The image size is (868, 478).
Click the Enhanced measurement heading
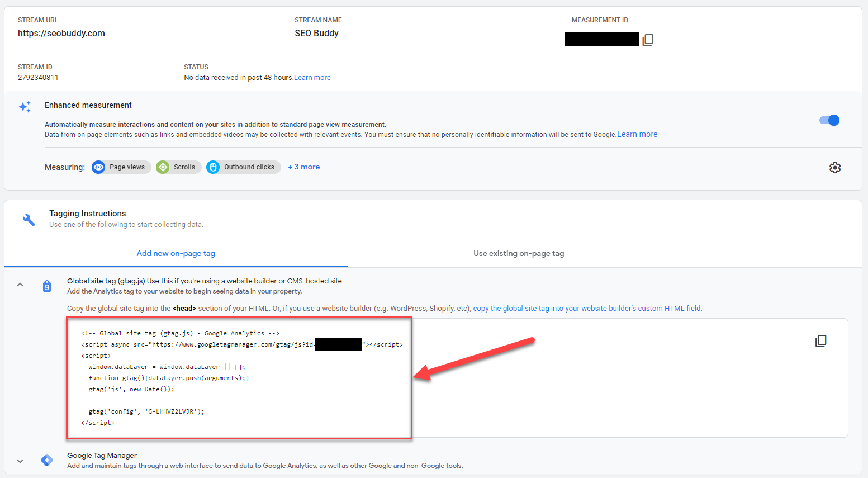click(88, 105)
